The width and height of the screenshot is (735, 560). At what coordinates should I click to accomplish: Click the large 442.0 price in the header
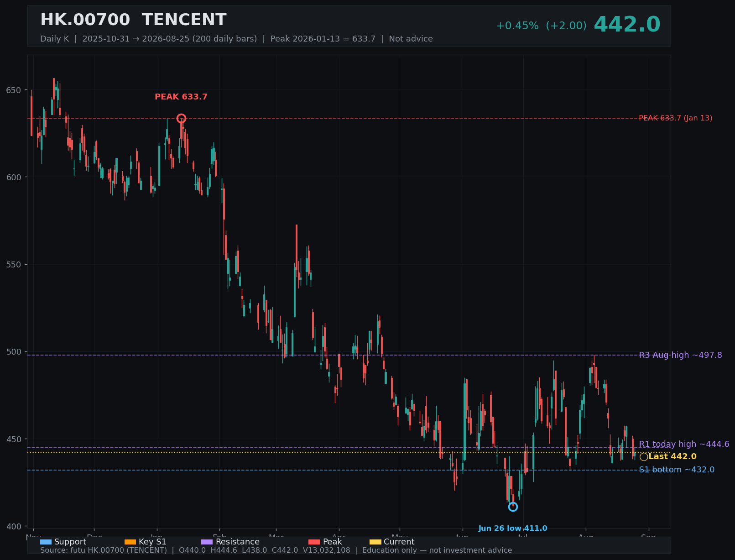tap(627, 25)
